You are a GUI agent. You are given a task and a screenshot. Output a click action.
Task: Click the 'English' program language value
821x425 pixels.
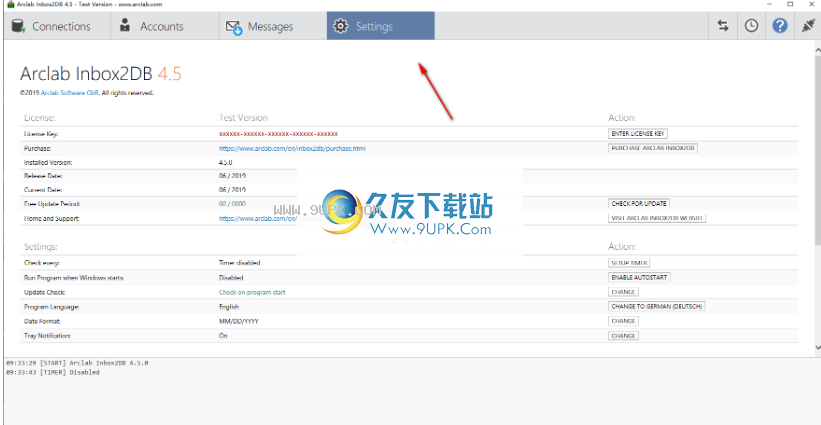[229, 307]
